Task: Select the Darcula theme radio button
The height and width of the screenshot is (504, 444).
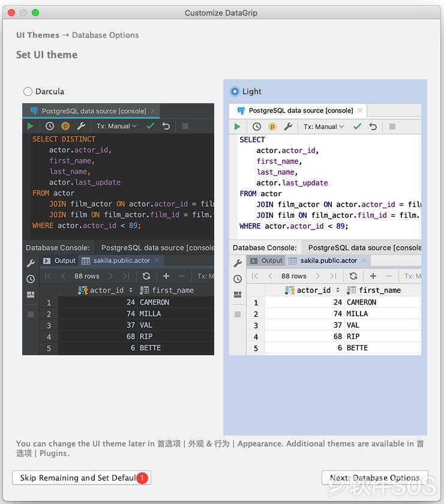Action: [x=28, y=92]
